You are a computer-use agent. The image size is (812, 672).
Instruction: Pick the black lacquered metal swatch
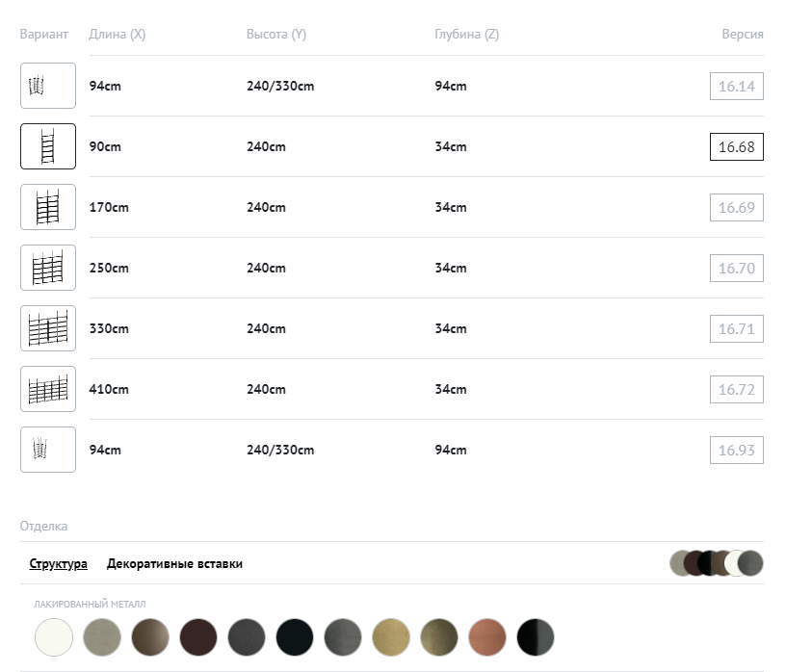[295, 637]
